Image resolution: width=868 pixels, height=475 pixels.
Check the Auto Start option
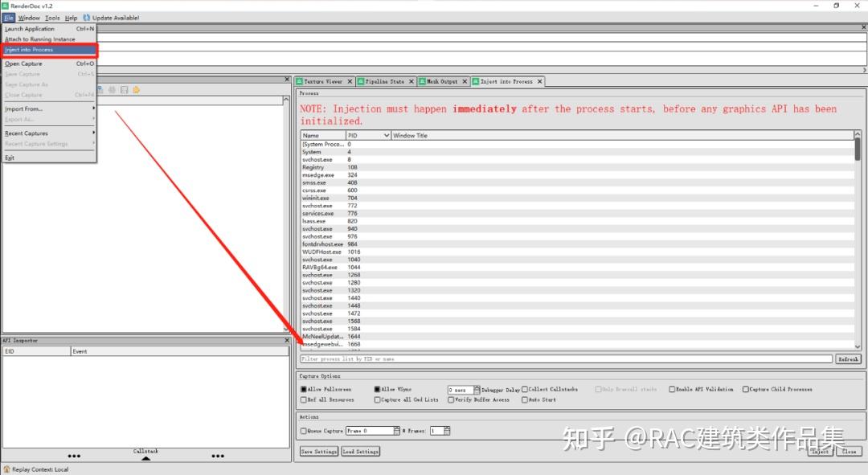pyautogui.click(x=525, y=399)
